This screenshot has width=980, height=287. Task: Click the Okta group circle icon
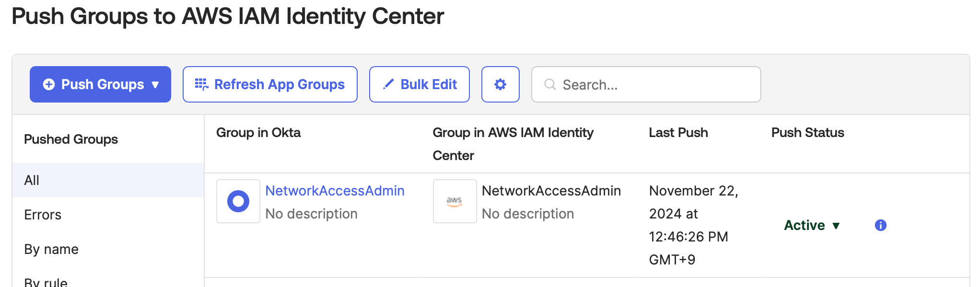pos(238,201)
